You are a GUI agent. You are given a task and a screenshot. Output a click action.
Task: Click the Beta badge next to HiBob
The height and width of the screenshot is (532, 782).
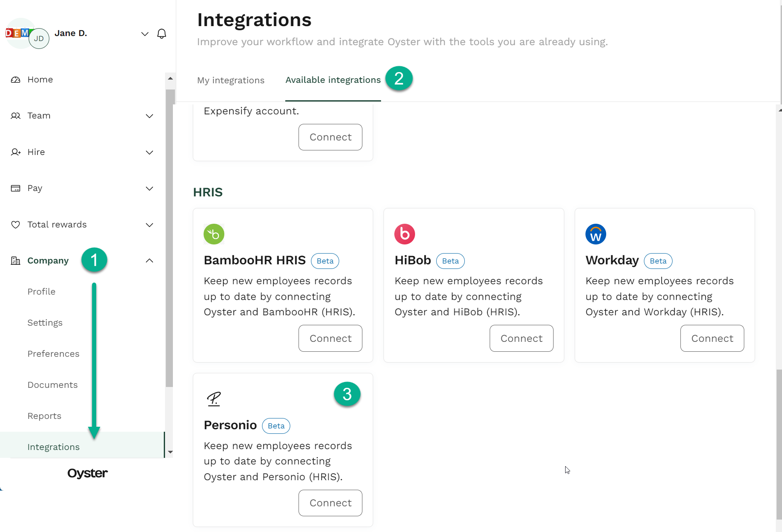(x=450, y=261)
